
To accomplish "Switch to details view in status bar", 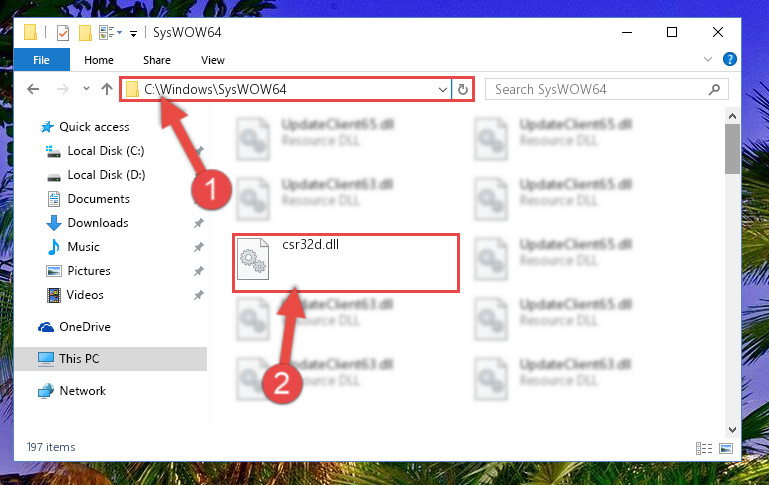I will coord(704,448).
